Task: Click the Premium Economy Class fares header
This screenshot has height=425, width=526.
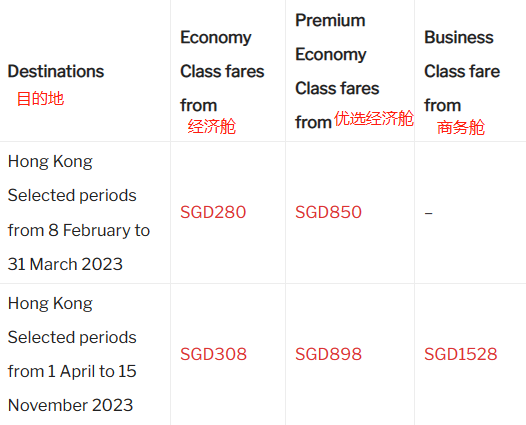Action: (337, 71)
